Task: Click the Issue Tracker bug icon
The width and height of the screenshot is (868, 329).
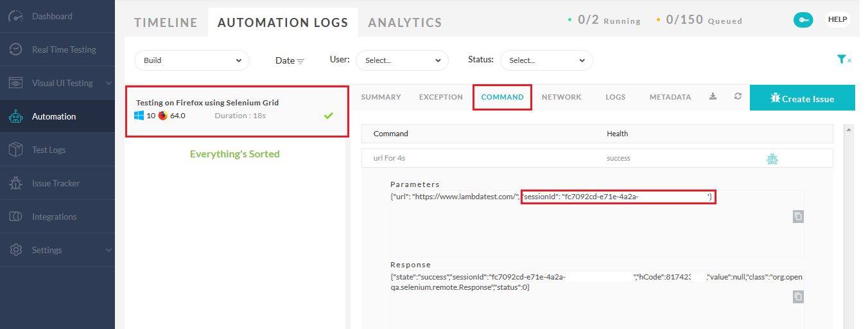Action: 16,183
